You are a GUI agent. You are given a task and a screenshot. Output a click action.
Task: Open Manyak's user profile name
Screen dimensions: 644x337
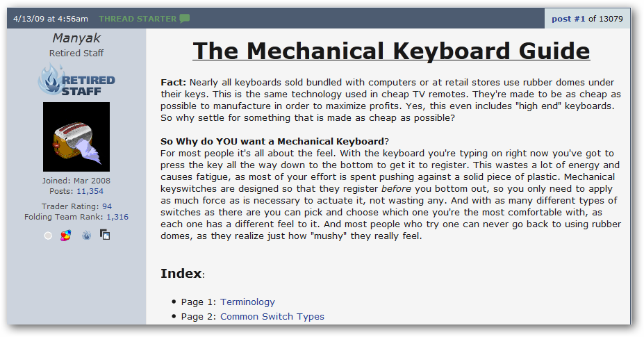pyautogui.click(x=76, y=38)
